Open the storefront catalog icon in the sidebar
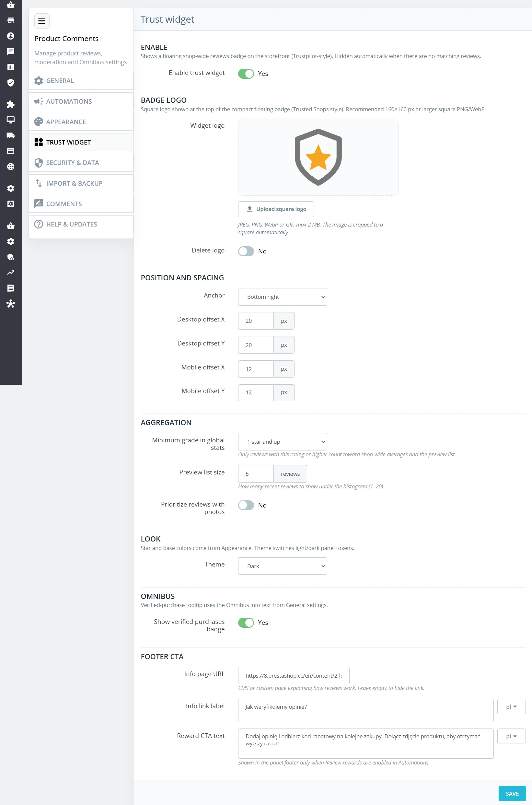The width and height of the screenshot is (532, 805). 10,20
